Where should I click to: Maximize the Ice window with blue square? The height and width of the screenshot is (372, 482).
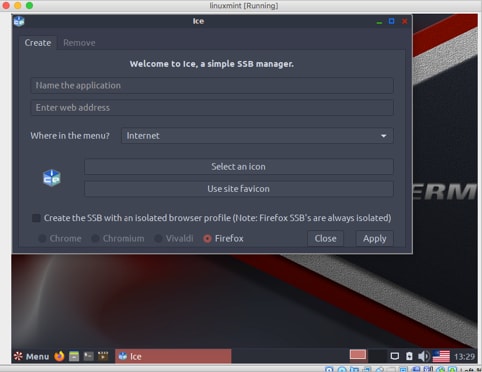coord(391,21)
